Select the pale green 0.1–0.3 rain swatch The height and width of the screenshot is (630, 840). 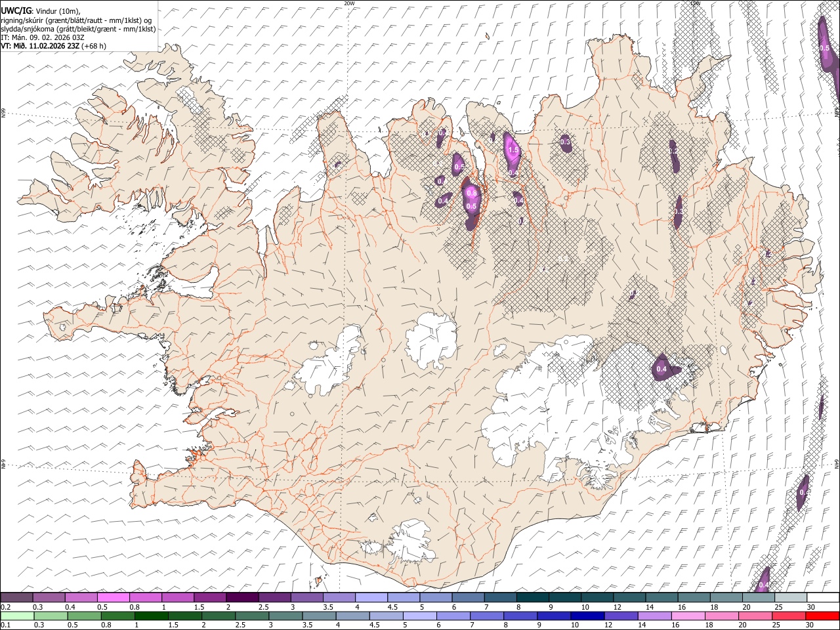(x=17, y=616)
